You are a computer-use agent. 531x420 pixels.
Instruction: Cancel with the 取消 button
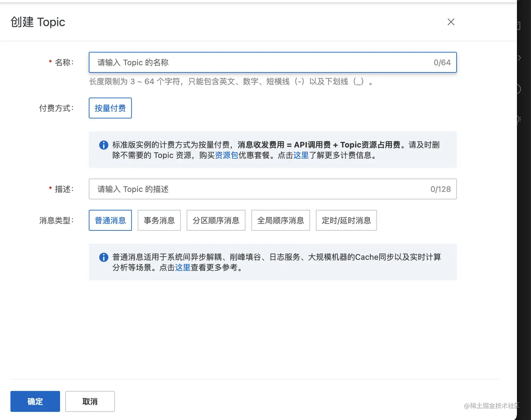tap(90, 401)
